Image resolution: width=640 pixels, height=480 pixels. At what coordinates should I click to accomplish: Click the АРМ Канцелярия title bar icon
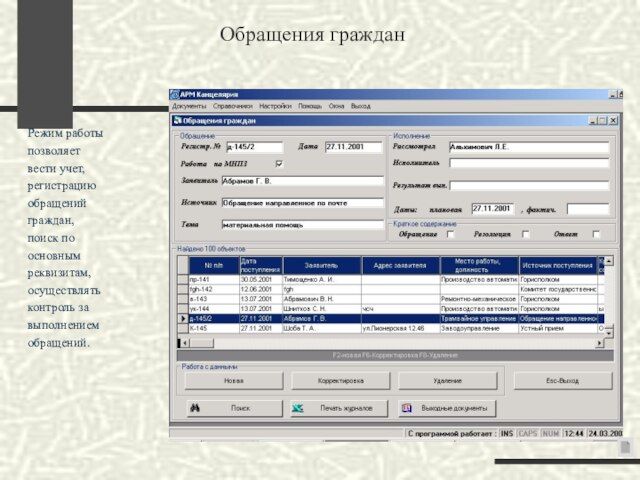click(x=175, y=95)
